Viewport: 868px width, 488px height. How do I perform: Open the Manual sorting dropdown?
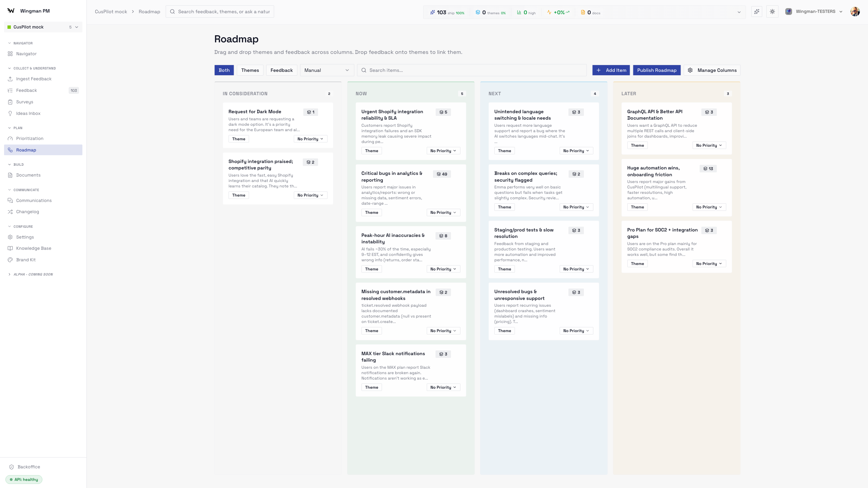pos(326,70)
